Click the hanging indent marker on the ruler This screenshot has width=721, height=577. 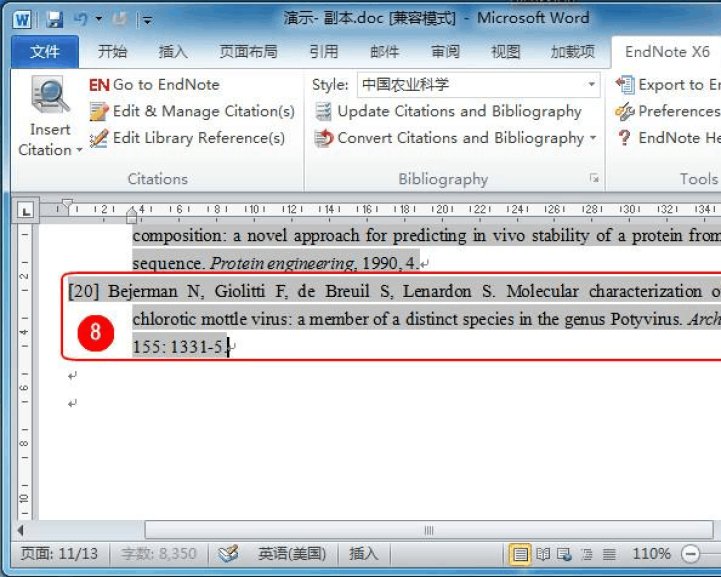pyautogui.click(x=132, y=214)
